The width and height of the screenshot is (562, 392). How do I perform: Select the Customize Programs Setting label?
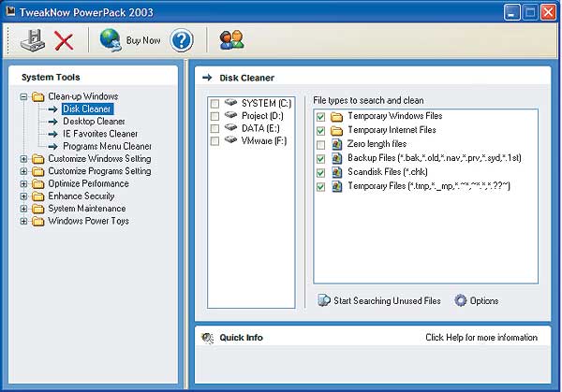coord(99,171)
